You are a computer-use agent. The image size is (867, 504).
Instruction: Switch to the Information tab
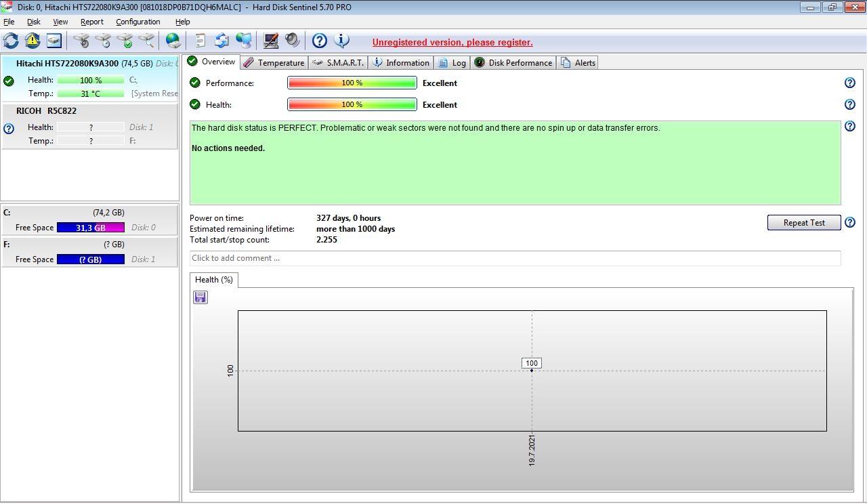pyautogui.click(x=401, y=62)
